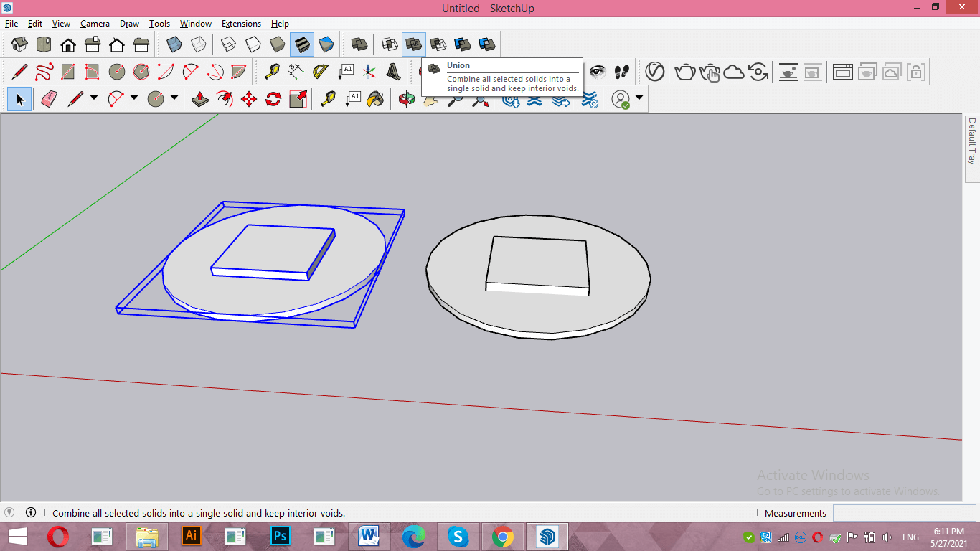Toggle X-Ray face style
This screenshot has height=551, width=980.
tap(174, 44)
